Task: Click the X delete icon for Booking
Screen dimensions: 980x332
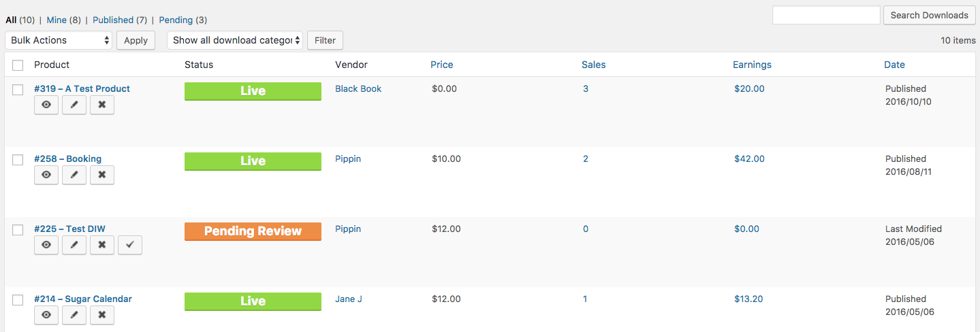Action: click(x=102, y=175)
